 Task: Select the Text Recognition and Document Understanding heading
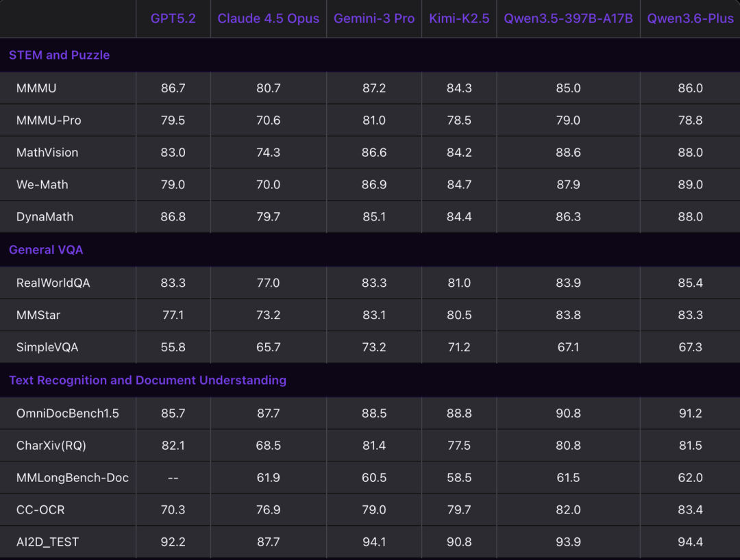(147, 381)
